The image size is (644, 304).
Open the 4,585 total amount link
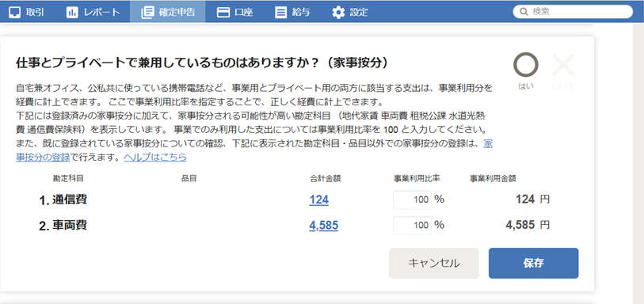click(324, 226)
